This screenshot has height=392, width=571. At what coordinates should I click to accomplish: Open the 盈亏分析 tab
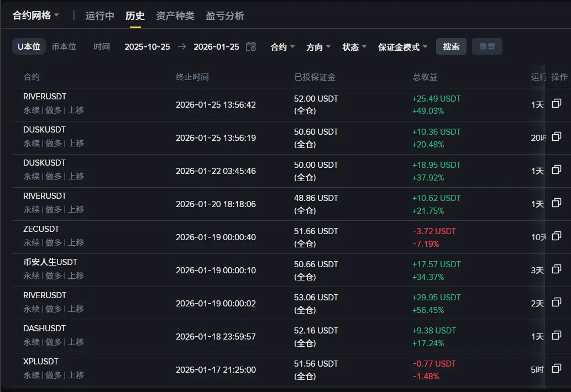[x=224, y=16]
